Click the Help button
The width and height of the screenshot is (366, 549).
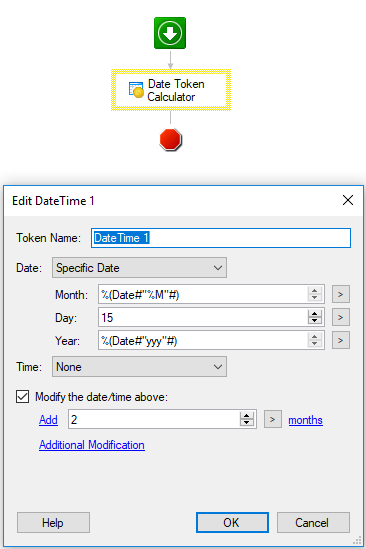click(53, 522)
